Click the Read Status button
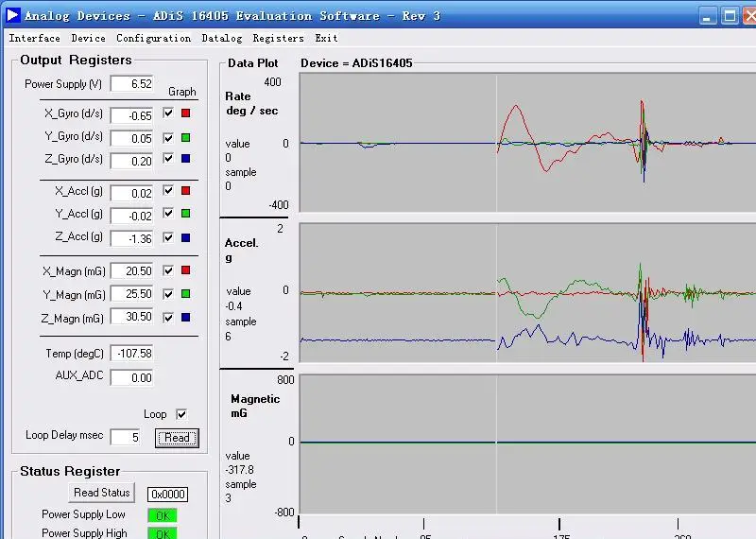Image resolution: width=756 pixels, height=539 pixels. click(102, 493)
